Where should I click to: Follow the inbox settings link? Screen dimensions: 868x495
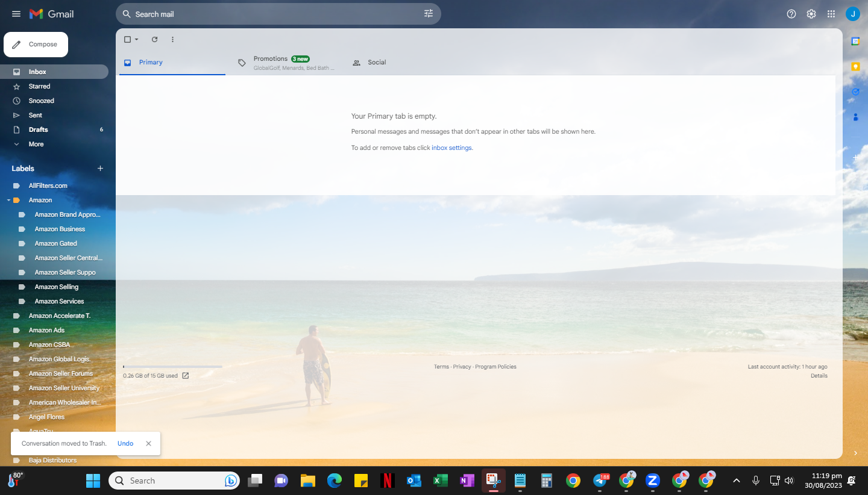click(451, 148)
